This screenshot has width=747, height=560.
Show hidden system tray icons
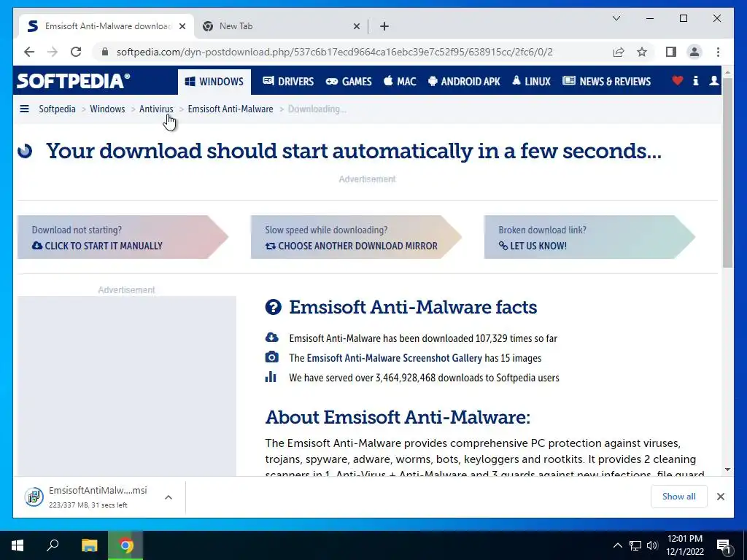[617, 545]
